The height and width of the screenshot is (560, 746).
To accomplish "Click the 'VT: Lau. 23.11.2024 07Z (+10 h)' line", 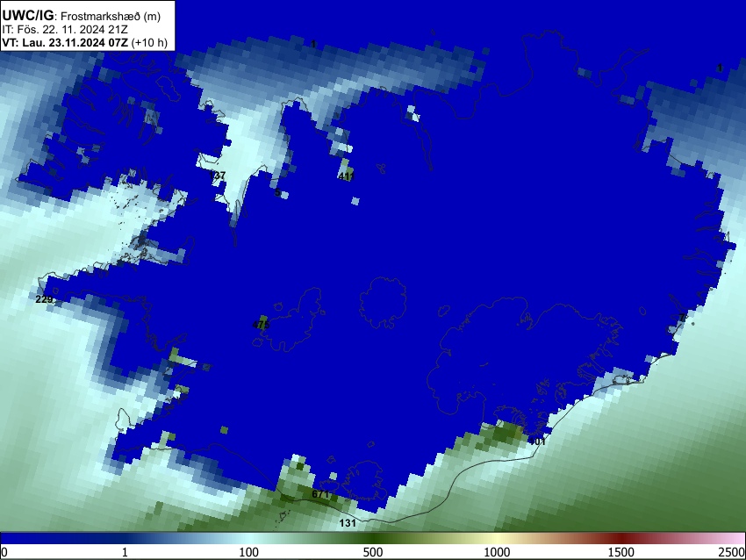I will coord(84,42).
